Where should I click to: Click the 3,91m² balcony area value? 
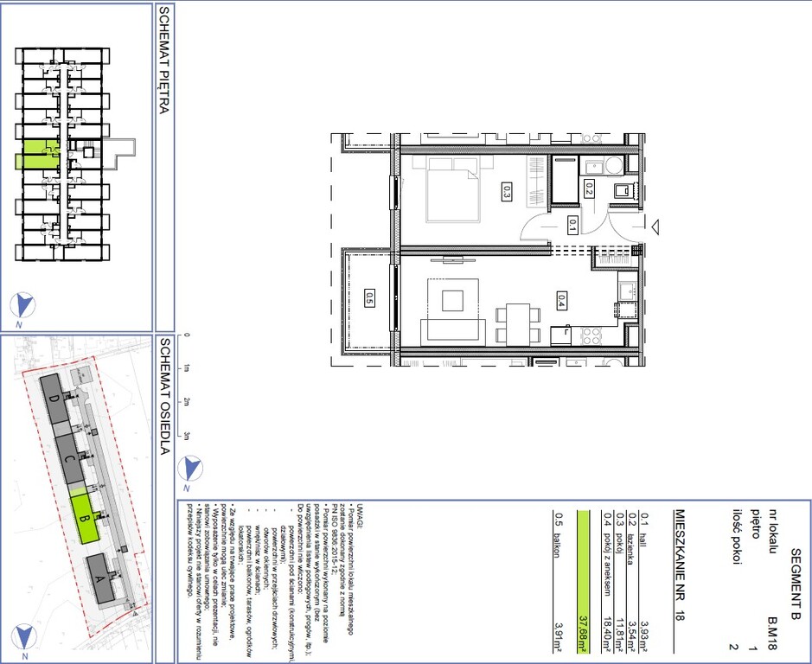click(558, 636)
